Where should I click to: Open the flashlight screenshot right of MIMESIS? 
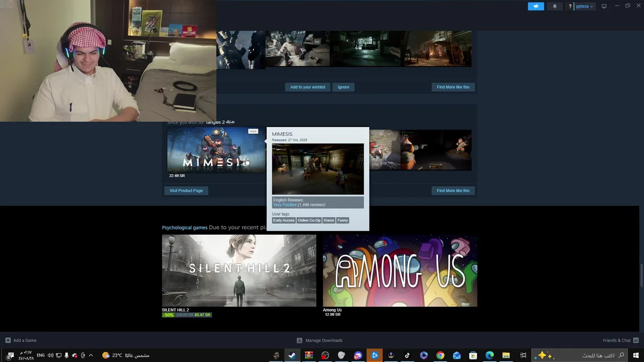coord(437,150)
